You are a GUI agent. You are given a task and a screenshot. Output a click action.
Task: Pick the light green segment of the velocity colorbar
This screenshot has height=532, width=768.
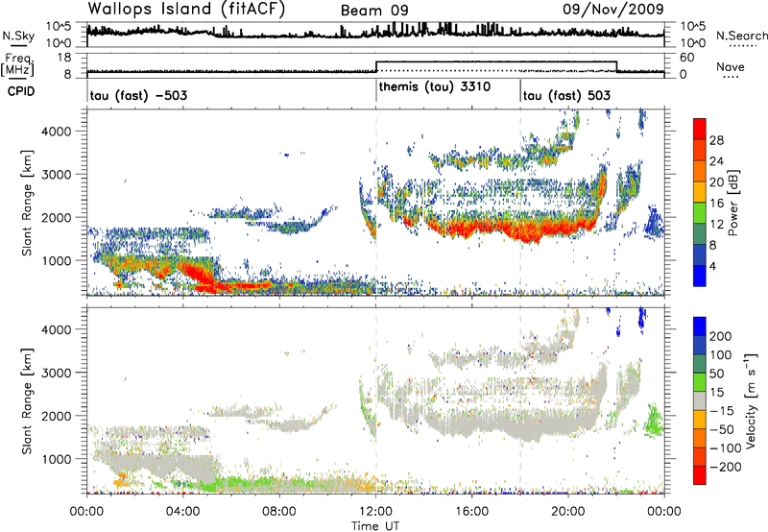[x=700, y=382]
